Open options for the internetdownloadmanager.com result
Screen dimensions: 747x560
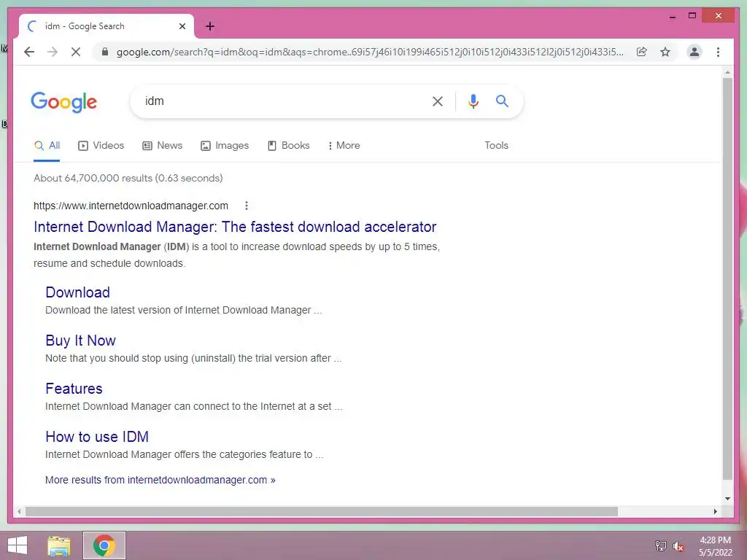pos(247,206)
